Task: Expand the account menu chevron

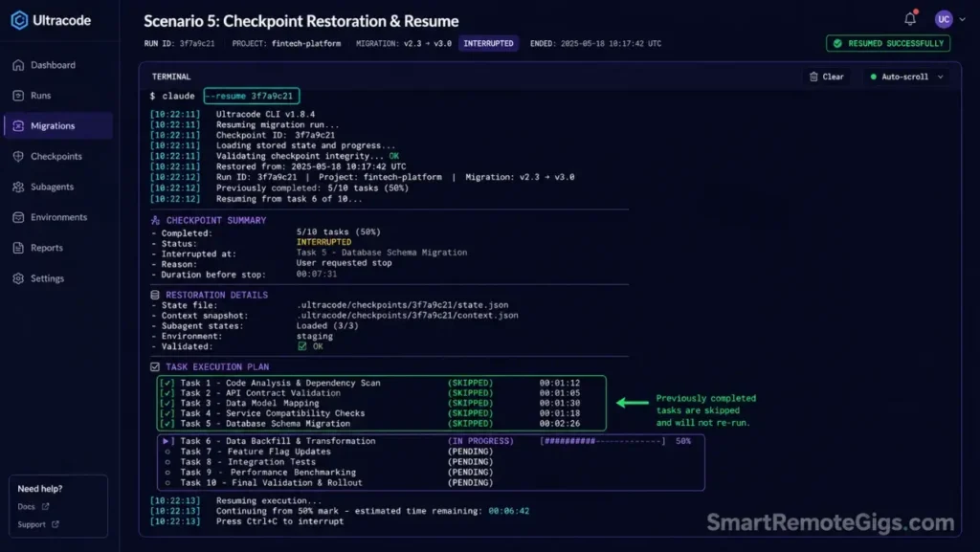Action: [963, 19]
